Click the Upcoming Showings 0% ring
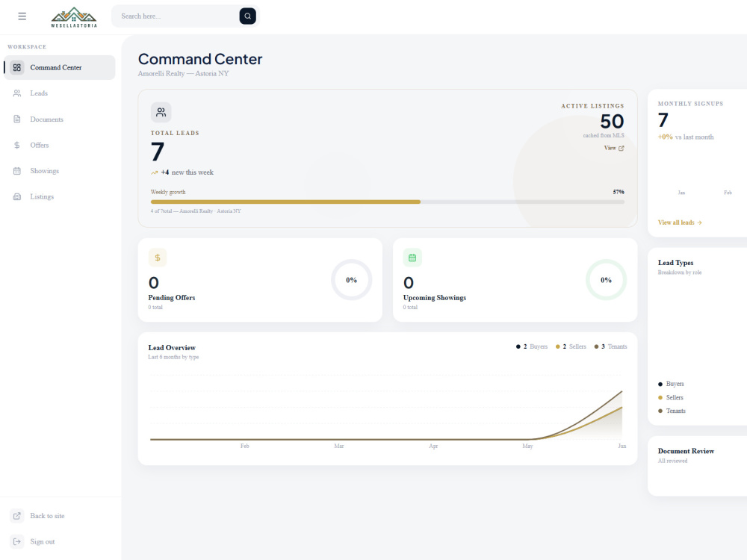 (x=606, y=280)
